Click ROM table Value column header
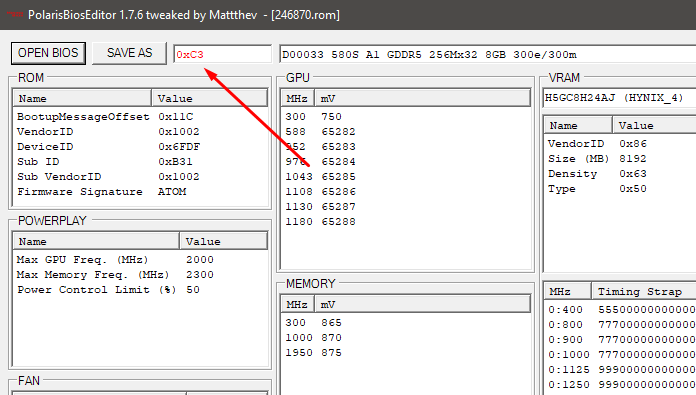The image size is (696, 395). 210,98
